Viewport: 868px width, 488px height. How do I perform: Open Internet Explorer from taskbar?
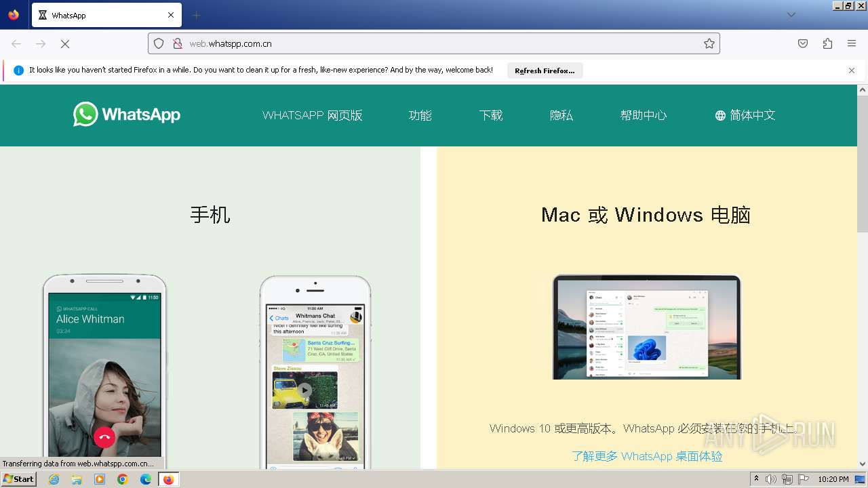tap(54, 479)
